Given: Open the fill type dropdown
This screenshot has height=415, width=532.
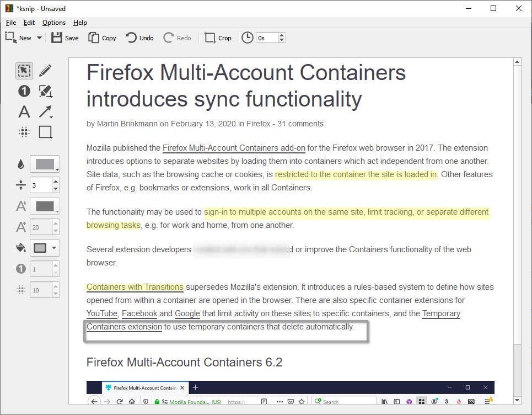Looking at the screenshot, I should (45, 248).
